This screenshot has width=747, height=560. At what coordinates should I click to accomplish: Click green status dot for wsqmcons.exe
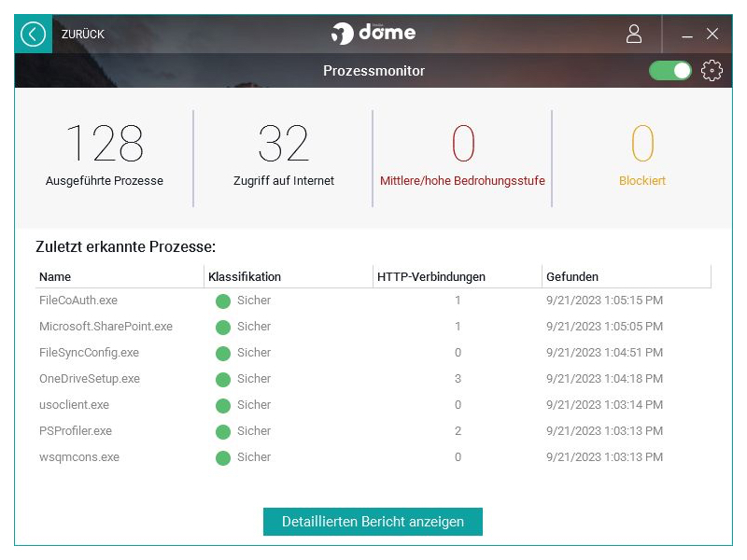223,458
